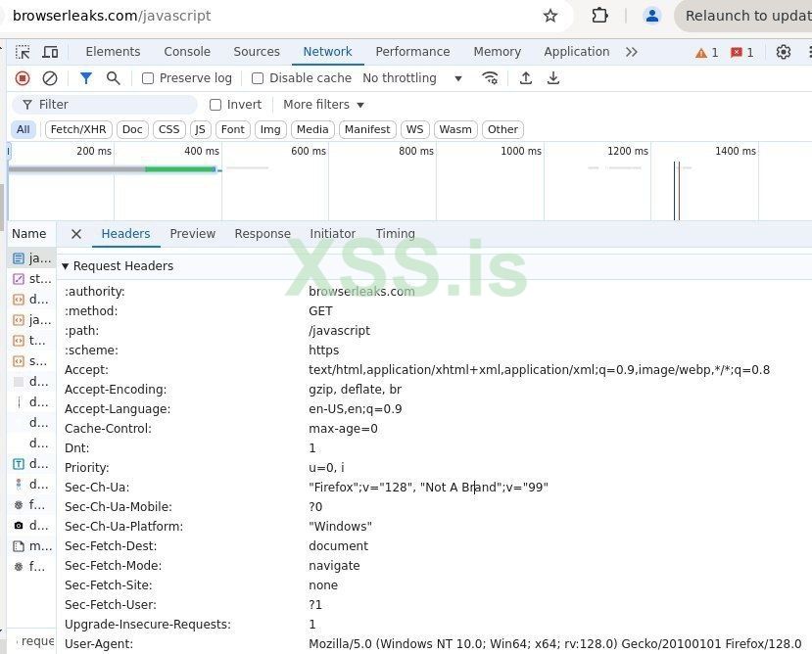
Task: Switch to the Performance tab
Action: [412, 52]
